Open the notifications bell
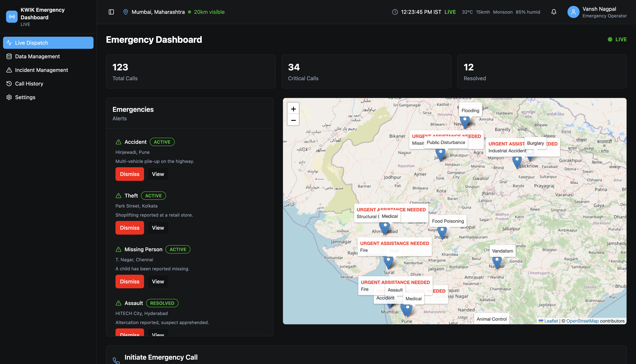The height and width of the screenshot is (364, 636). 554,12
